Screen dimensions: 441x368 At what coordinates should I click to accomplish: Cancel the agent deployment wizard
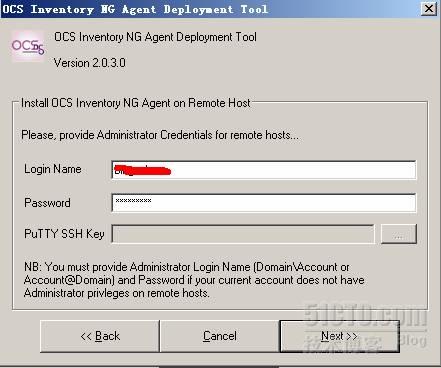tap(220, 336)
